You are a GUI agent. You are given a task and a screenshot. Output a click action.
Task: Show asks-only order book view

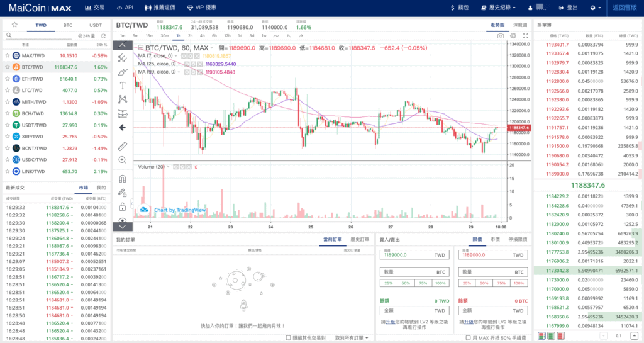point(560,336)
